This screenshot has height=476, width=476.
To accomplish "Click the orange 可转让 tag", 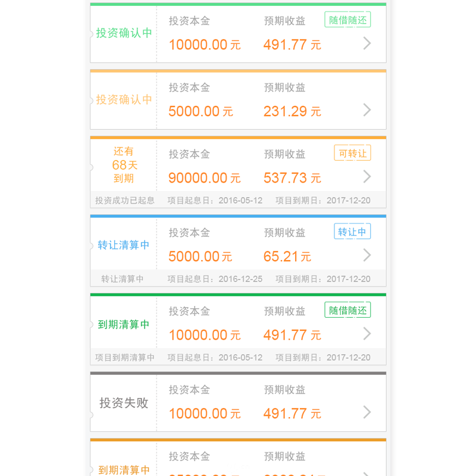I will (352, 153).
